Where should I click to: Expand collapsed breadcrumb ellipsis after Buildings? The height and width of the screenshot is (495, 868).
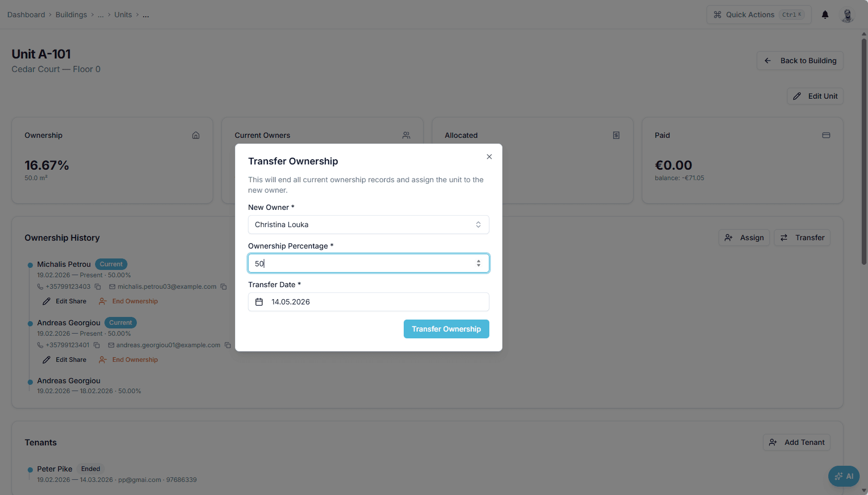click(101, 15)
